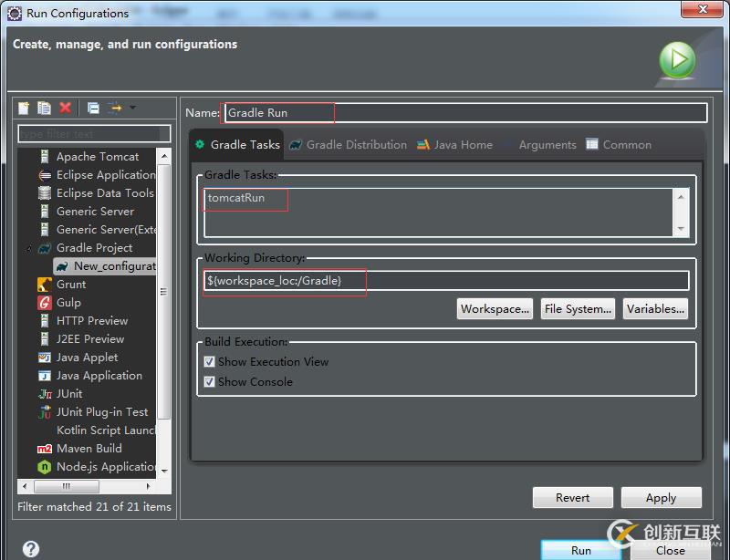Click the Java Application icon

click(45, 376)
